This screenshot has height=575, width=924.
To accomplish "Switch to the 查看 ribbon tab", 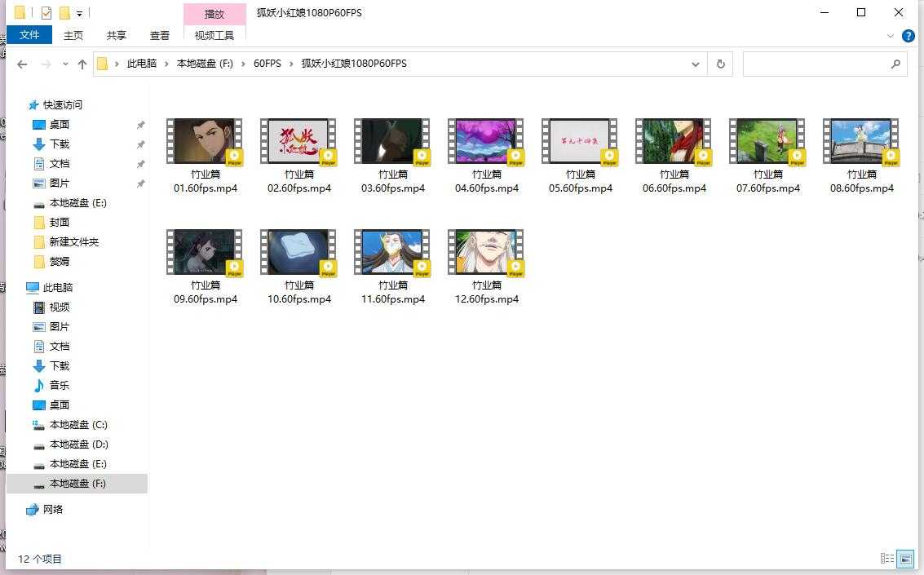I will pos(160,35).
